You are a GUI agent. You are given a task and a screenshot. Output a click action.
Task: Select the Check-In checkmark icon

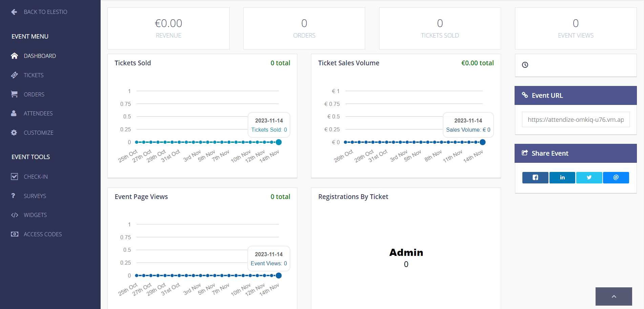(14, 176)
